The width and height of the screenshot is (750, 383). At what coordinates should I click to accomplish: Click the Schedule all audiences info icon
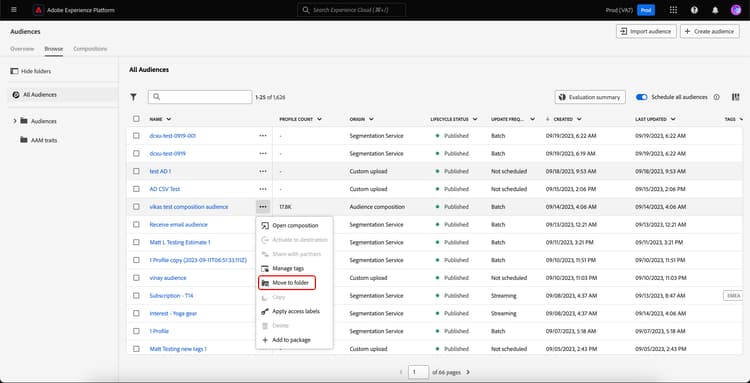717,97
